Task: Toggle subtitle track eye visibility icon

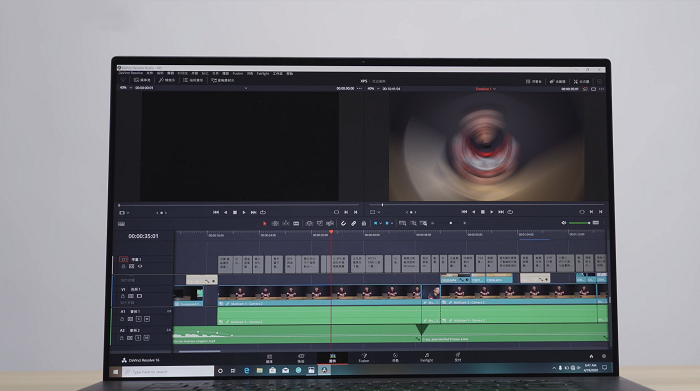Action: point(140,266)
